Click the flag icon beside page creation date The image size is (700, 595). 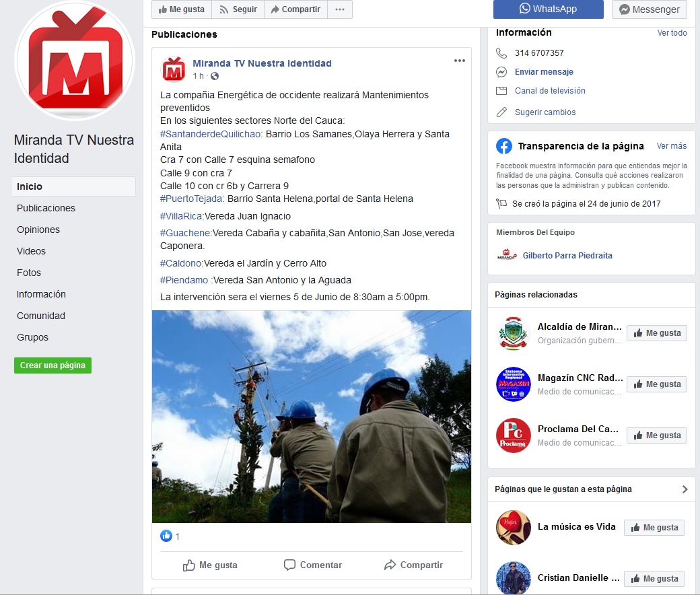click(501, 203)
